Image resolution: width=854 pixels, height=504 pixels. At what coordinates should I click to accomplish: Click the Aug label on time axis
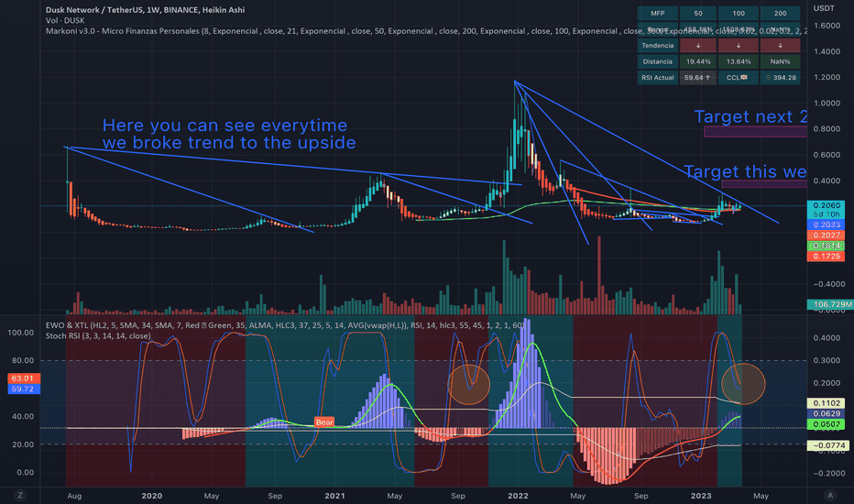(74, 496)
